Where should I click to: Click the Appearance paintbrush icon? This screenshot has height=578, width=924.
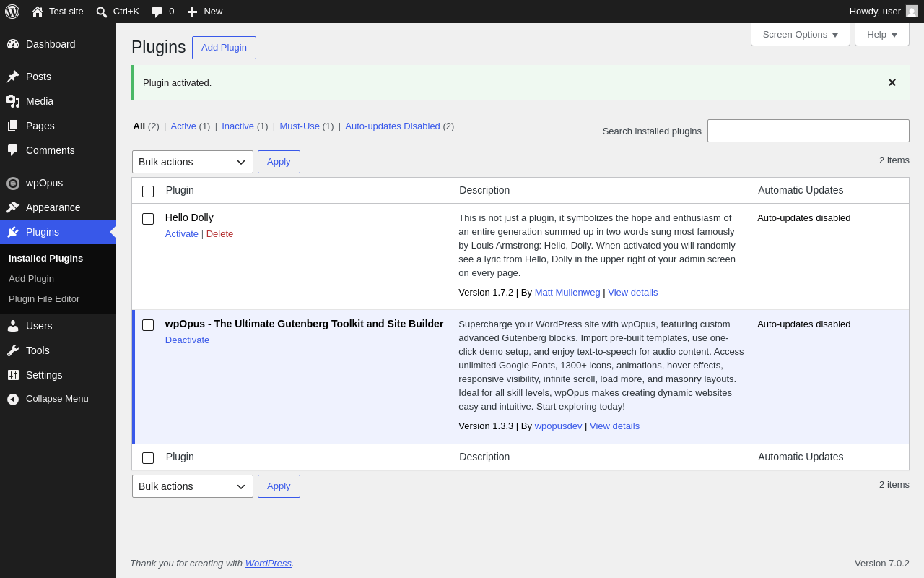point(13,207)
